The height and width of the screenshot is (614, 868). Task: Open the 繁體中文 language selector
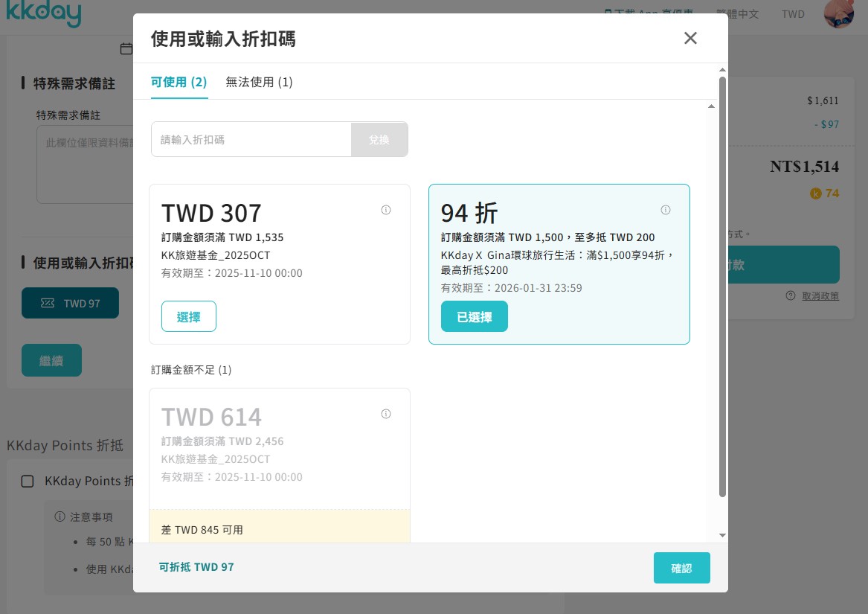(x=737, y=14)
